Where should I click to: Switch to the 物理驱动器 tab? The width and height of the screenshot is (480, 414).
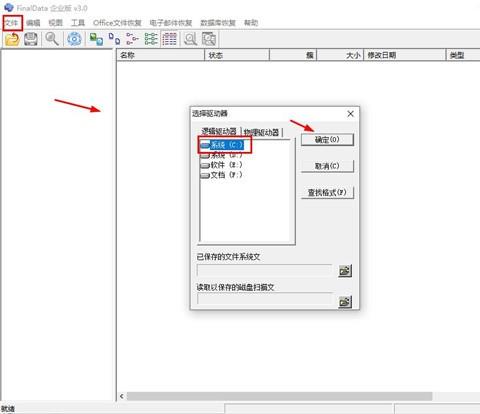point(261,132)
